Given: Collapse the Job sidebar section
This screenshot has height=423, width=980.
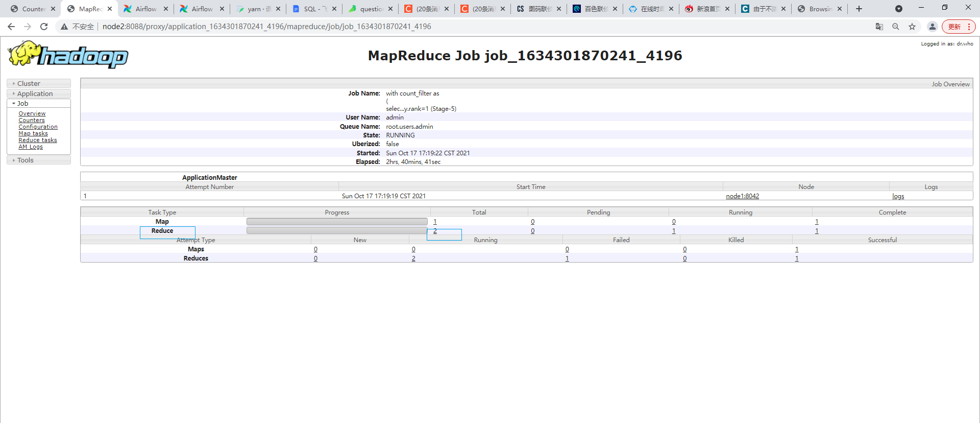Looking at the screenshot, I should 39,103.
